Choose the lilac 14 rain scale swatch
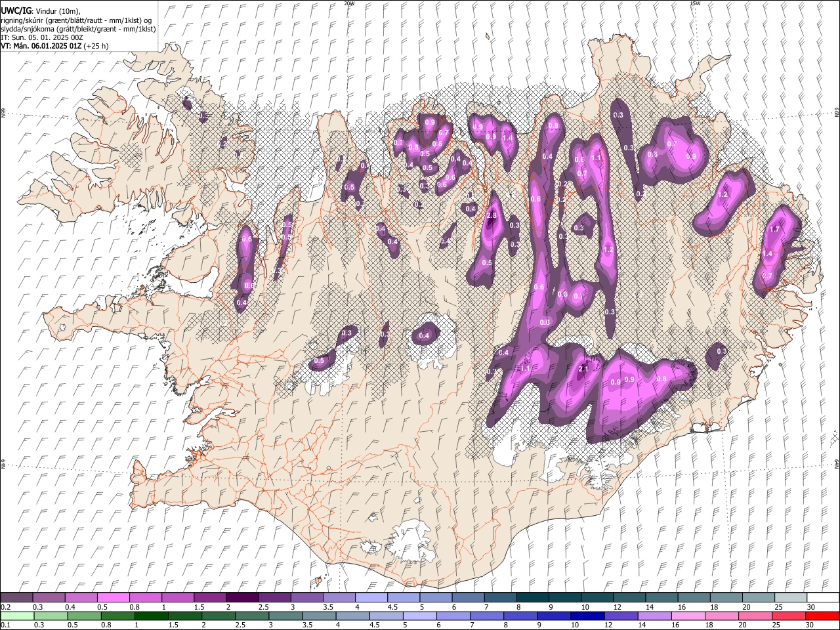The width and height of the screenshot is (840, 630). tap(654, 616)
